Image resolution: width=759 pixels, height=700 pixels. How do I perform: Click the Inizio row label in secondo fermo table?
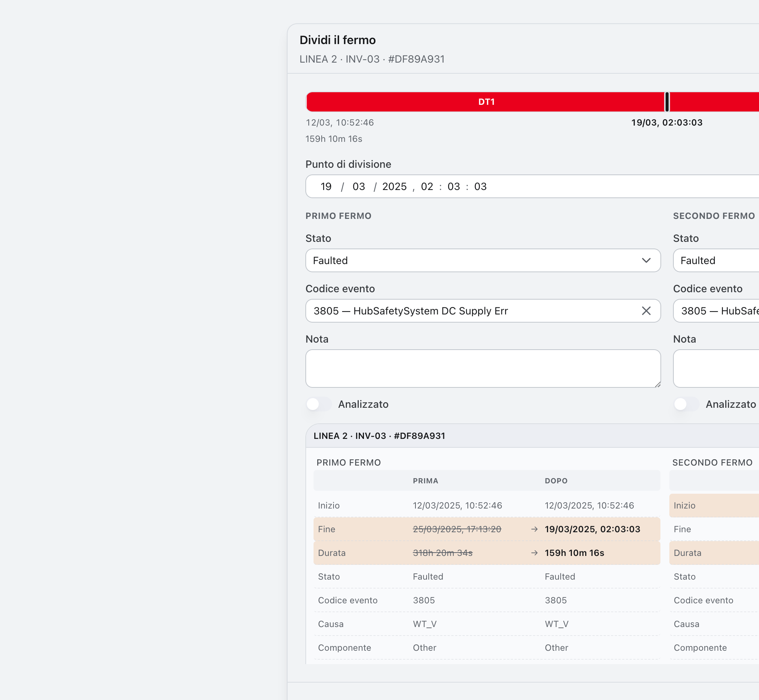685,506
